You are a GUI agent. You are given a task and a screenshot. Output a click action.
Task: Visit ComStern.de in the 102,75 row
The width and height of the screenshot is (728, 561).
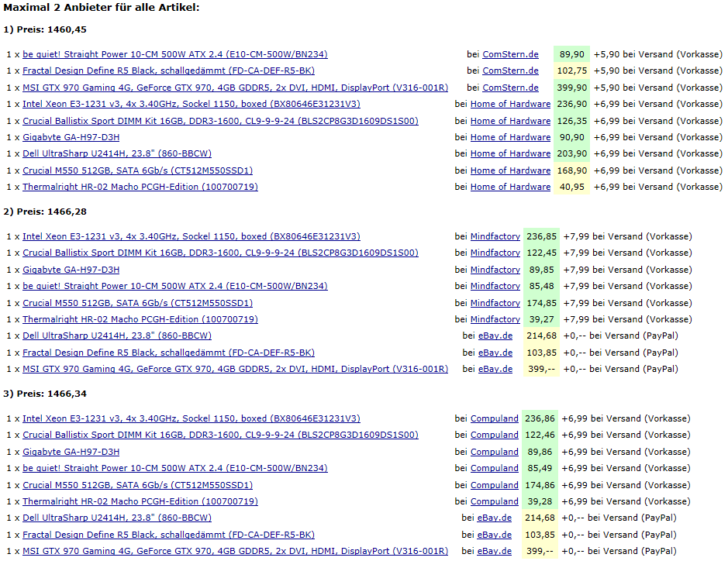coord(511,71)
